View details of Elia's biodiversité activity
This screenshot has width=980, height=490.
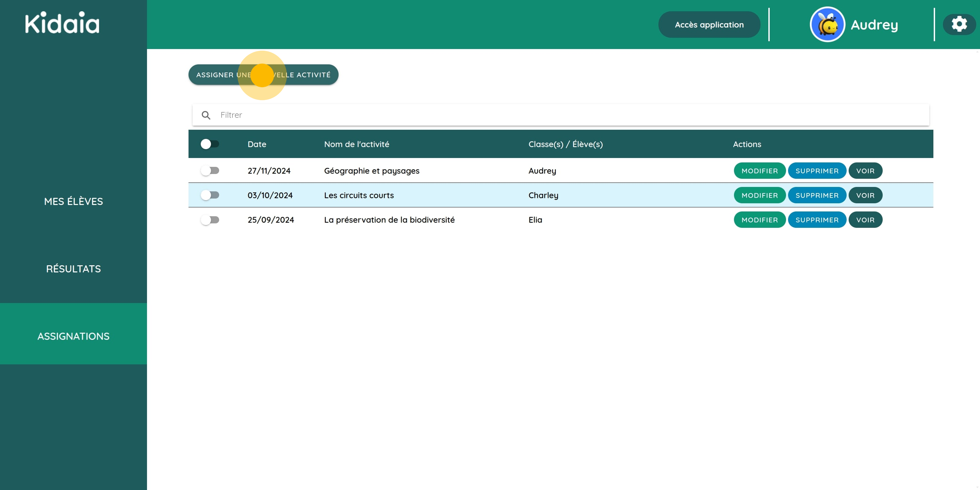point(865,220)
